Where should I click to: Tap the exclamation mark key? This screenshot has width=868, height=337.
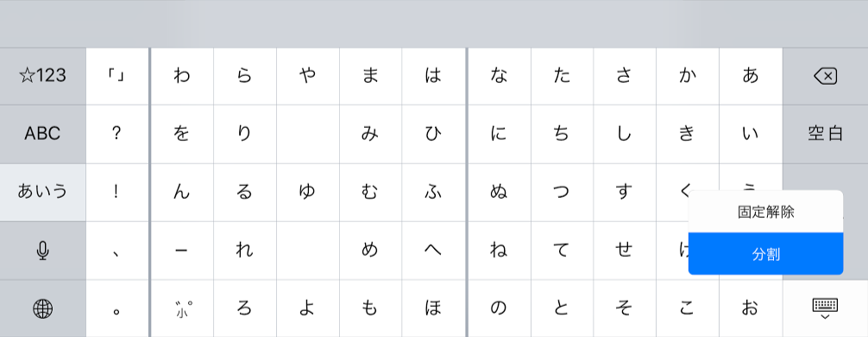coord(116,192)
